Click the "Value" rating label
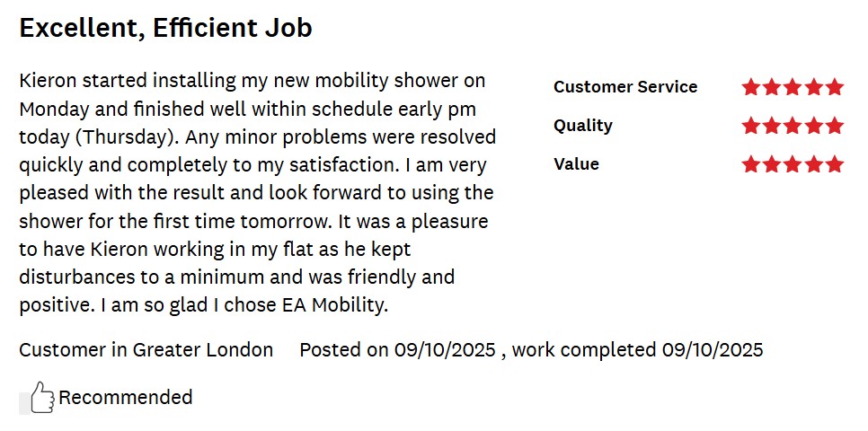This screenshot has width=868, height=431. (x=576, y=164)
